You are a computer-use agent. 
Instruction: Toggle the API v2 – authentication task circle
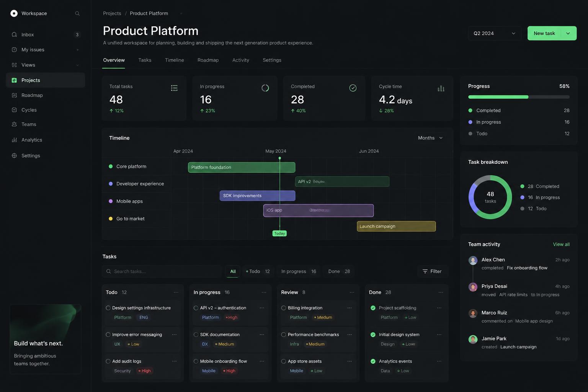(x=196, y=308)
